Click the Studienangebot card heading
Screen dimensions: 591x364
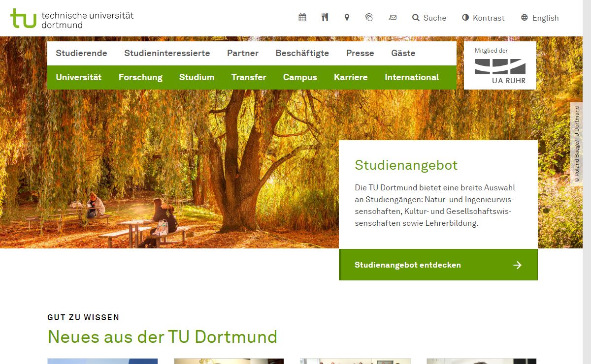click(x=406, y=165)
